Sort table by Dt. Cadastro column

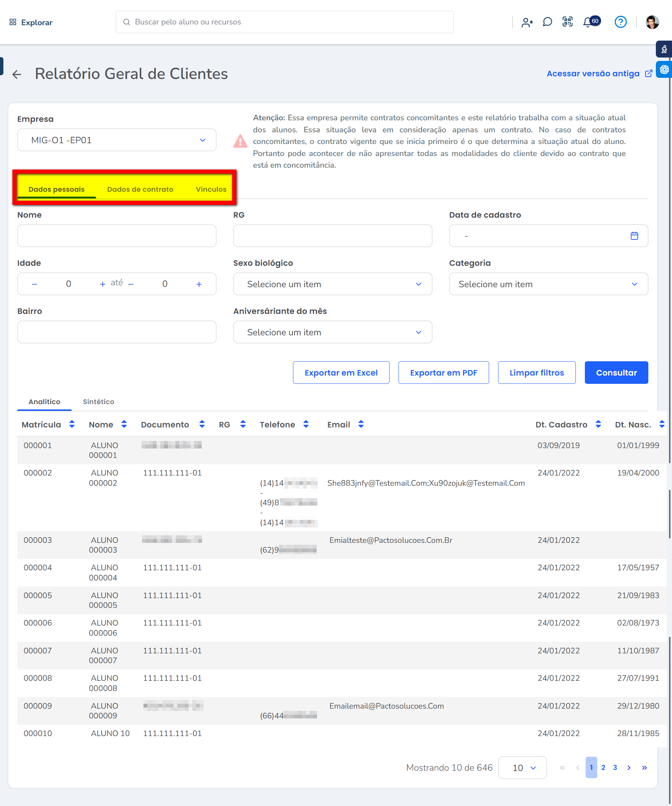[598, 424]
